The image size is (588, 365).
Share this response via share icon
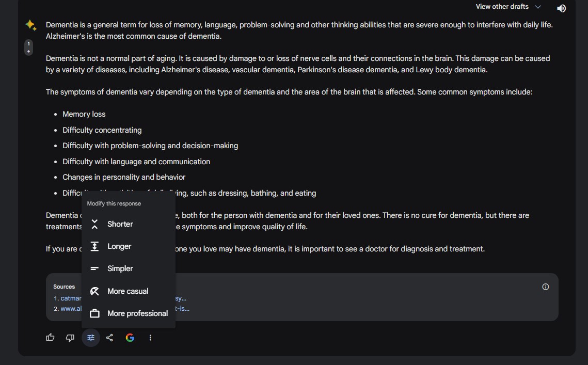coord(109,338)
